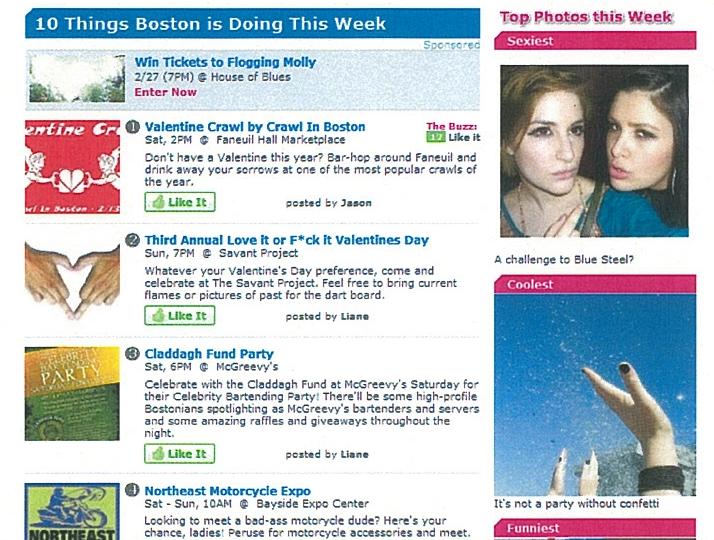Click Win Tickets to Flogging Molly
Screen dimensions: 714x540
[225, 62]
